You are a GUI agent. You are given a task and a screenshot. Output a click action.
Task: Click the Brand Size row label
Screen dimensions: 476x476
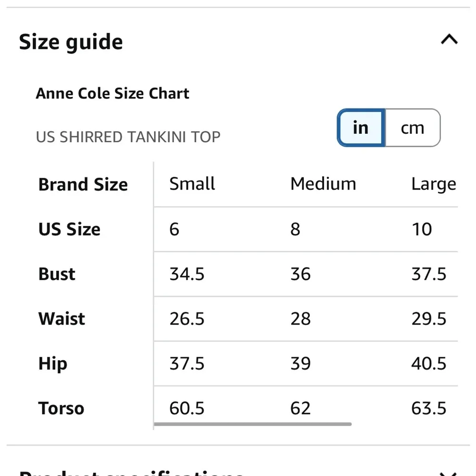click(x=83, y=185)
